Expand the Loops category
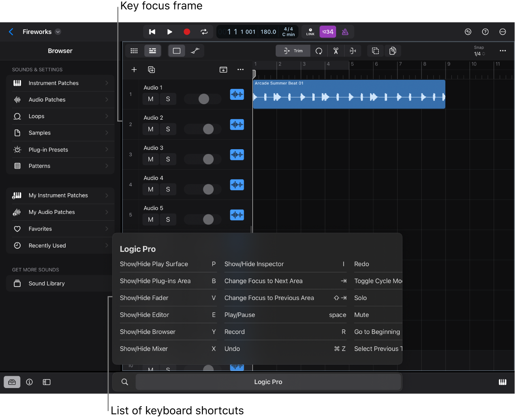This screenshot has height=420, width=515. point(60,116)
